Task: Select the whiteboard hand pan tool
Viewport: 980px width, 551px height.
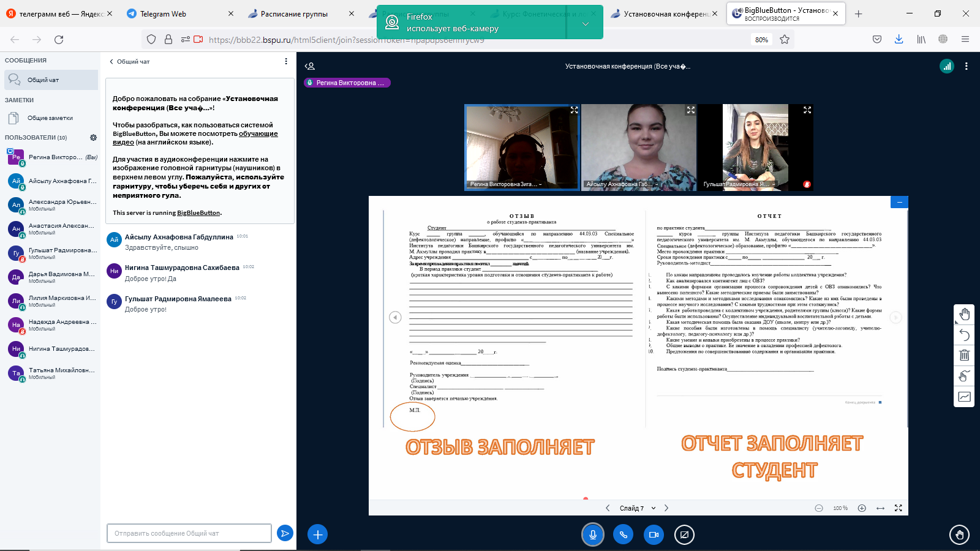Action: point(964,315)
